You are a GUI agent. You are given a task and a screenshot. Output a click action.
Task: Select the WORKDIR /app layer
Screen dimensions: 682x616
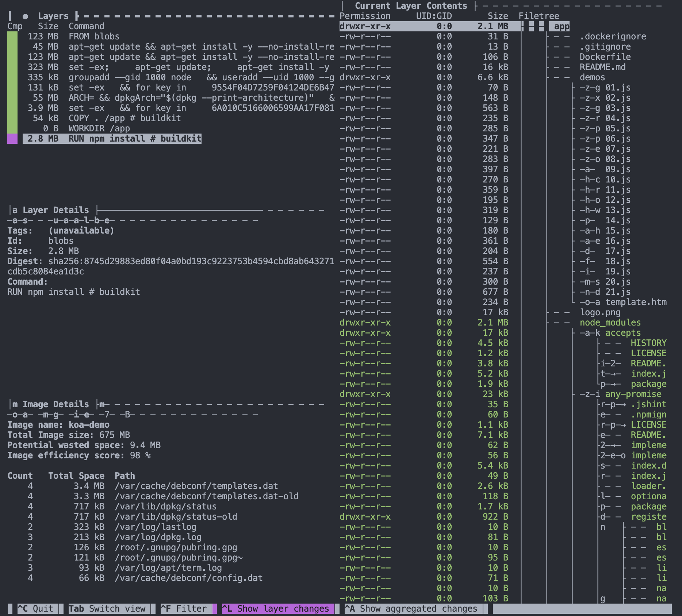[x=99, y=128]
